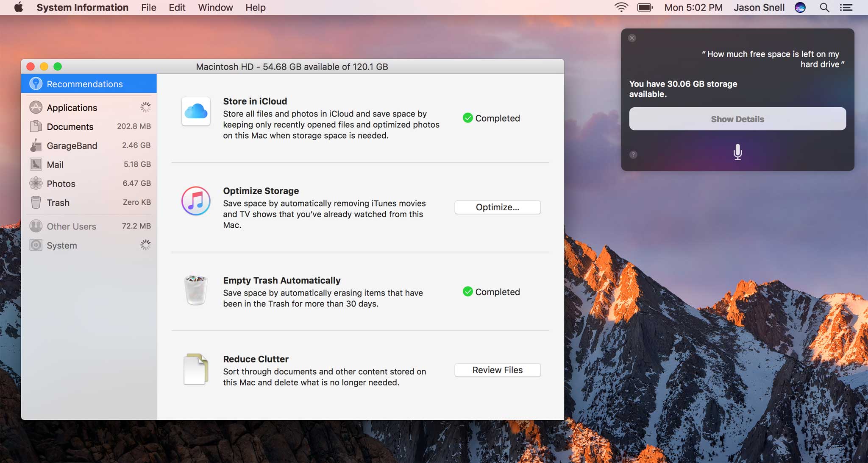The width and height of the screenshot is (868, 463).
Task: Select GarageBand in the sidebar
Action: tap(72, 146)
